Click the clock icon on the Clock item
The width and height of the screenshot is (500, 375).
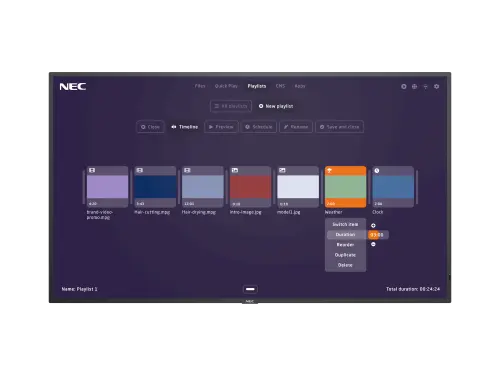tap(377, 170)
